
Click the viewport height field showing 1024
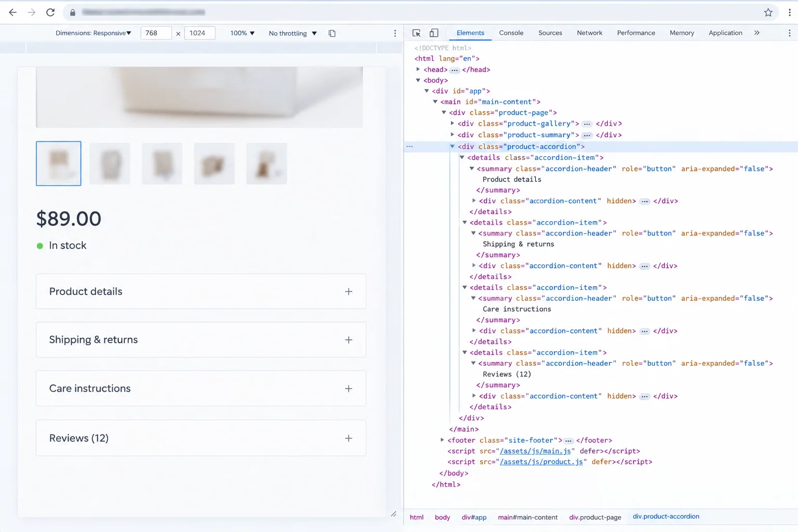tap(199, 33)
